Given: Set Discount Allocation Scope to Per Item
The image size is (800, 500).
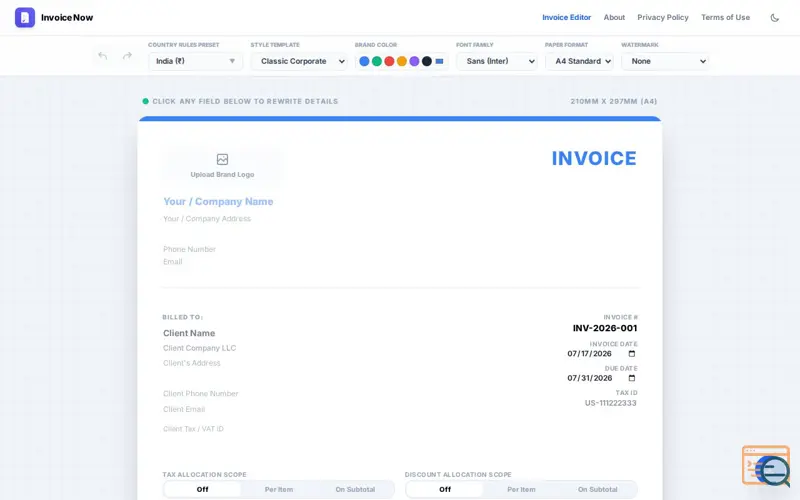Looking at the screenshot, I should 521,489.
